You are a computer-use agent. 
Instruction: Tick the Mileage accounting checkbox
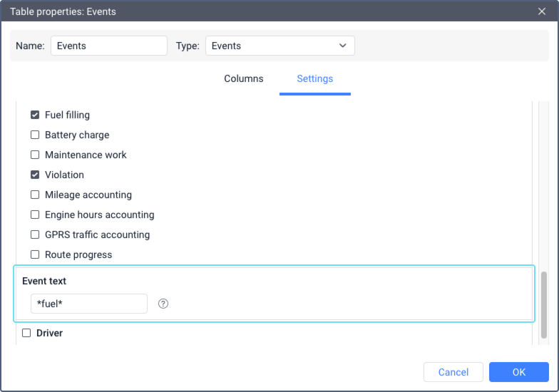pyautogui.click(x=35, y=195)
